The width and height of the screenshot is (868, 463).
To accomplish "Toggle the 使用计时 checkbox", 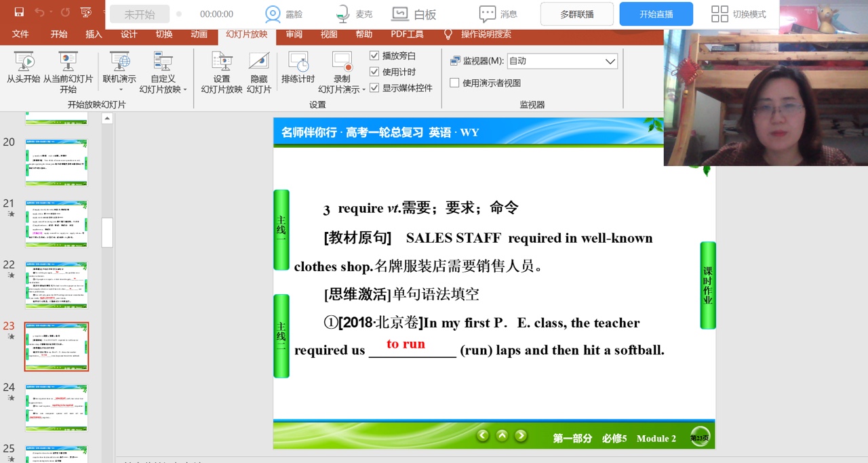I will [374, 72].
